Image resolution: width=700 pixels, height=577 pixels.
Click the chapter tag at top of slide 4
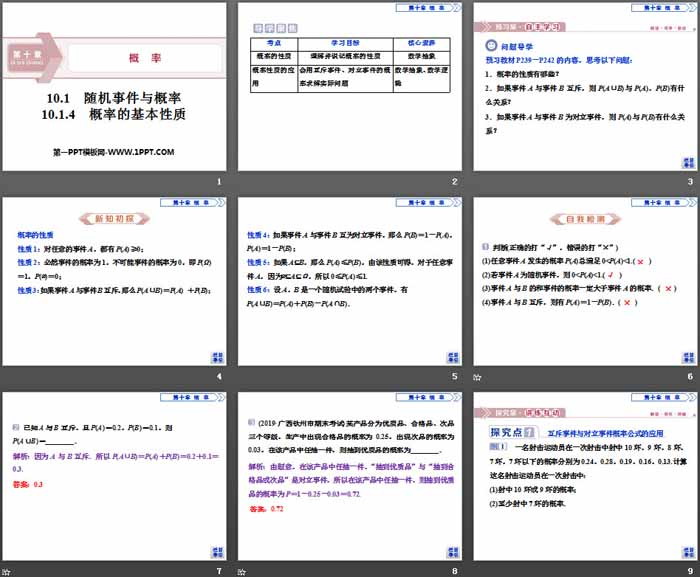pyautogui.click(x=192, y=203)
